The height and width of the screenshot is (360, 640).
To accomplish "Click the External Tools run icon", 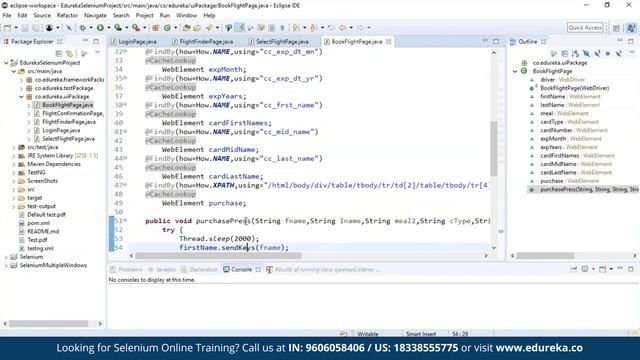I will pos(136,28).
